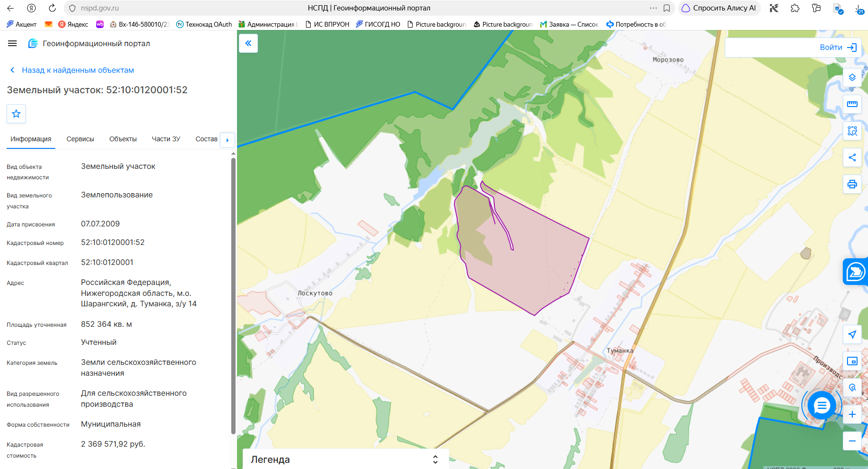This screenshot has height=469, width=868.
Task: Zoom in with the plus button
Action: tap(852, 414)
